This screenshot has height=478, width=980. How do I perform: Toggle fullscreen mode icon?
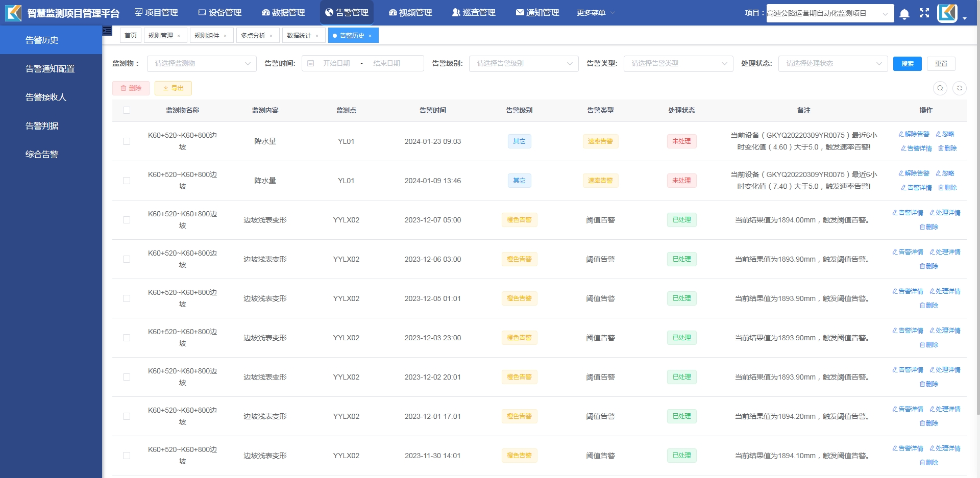[924, 13]
